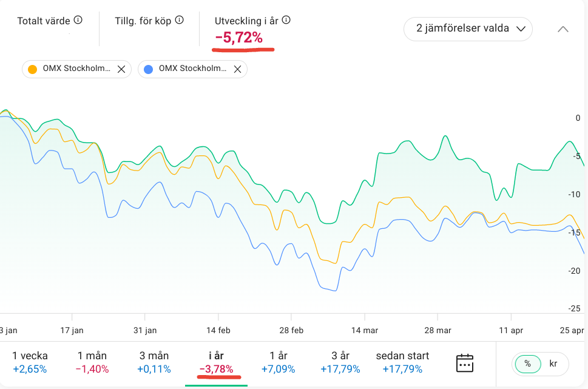Select the 3 år period tab

point(341,362)
